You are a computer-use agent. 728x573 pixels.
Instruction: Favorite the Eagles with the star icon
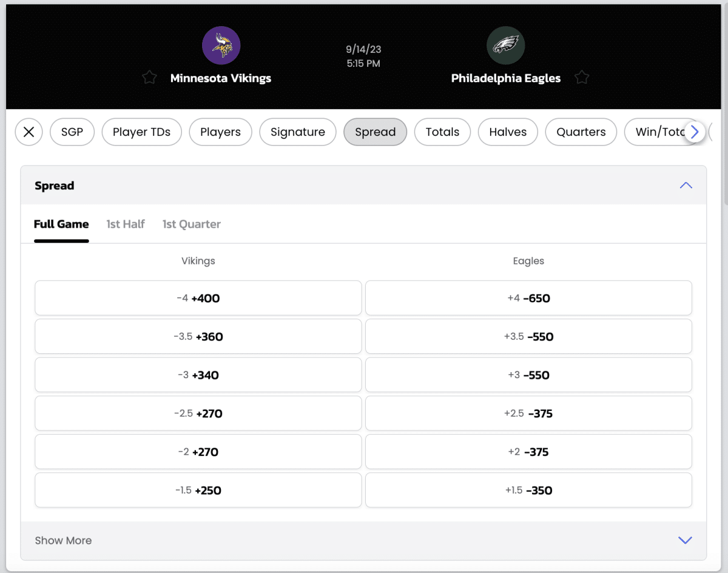point(581,77)
